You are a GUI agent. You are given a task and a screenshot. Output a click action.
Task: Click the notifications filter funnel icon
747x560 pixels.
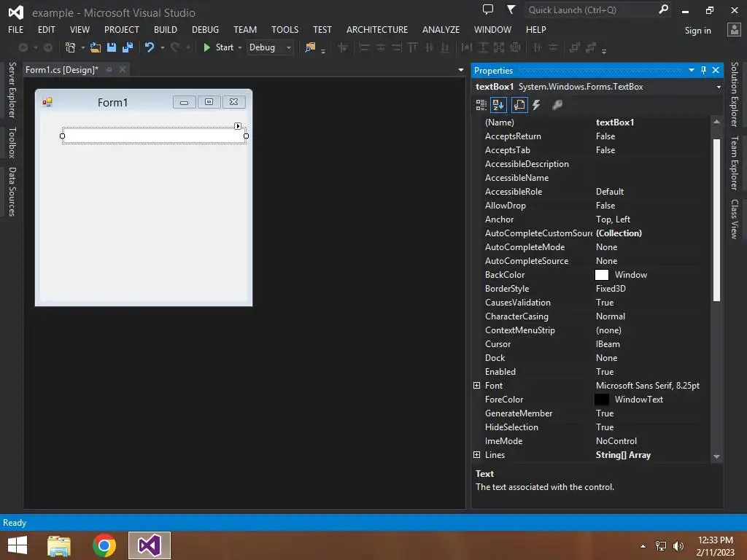point(511,9)
